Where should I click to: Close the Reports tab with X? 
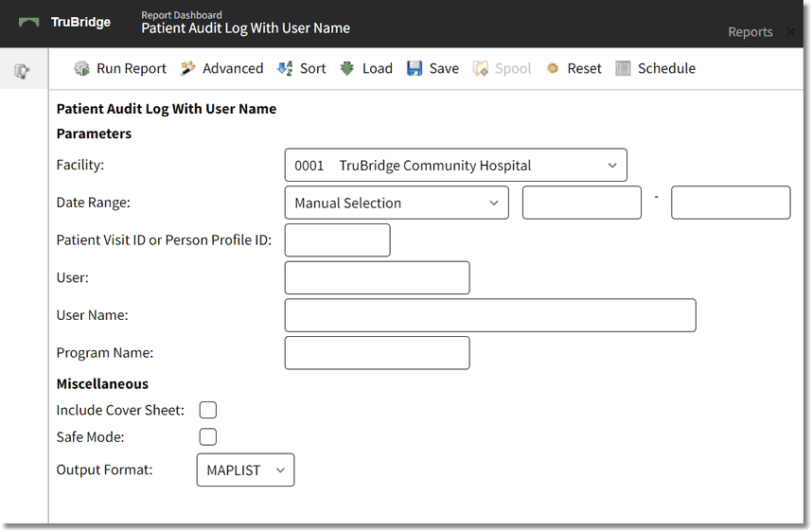790,31
